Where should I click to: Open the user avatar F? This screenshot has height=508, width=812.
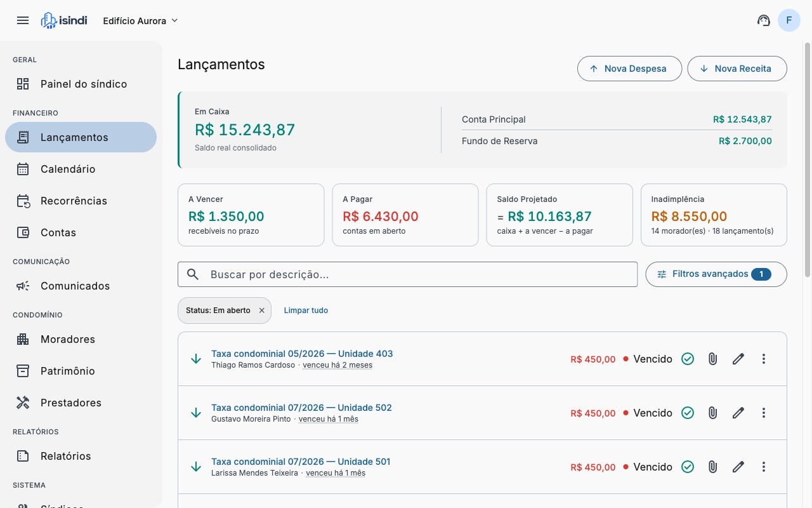[789, 20]
